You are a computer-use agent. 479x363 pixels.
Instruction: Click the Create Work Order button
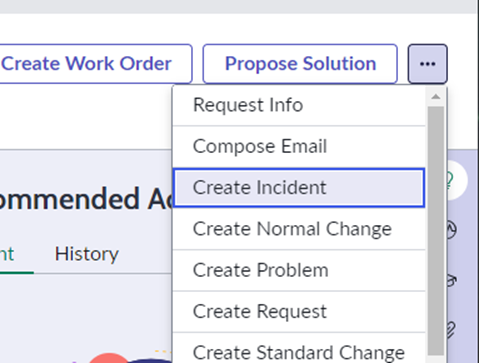coord(96,64)
